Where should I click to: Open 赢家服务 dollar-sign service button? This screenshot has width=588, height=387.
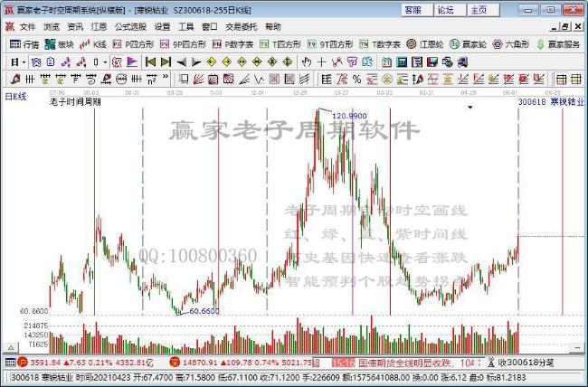(x=558, y=44)
